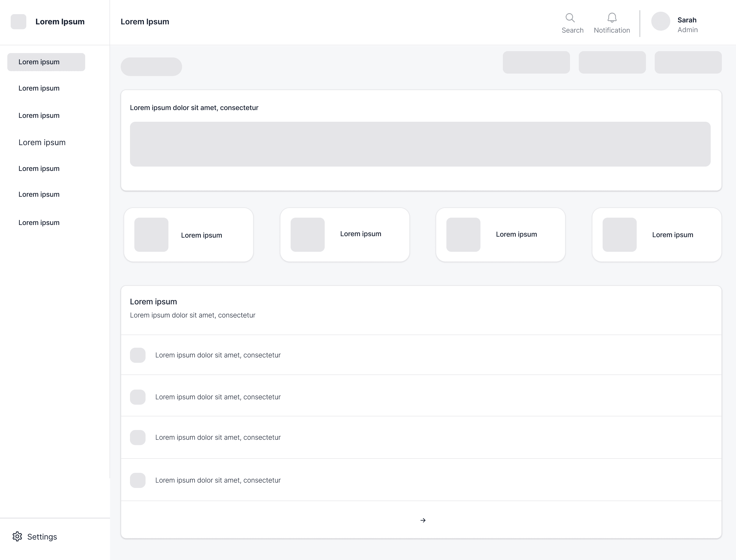Click the right arrow at list bottom
The height and width of the screenshot is (560, 736).
click(423, 520)
